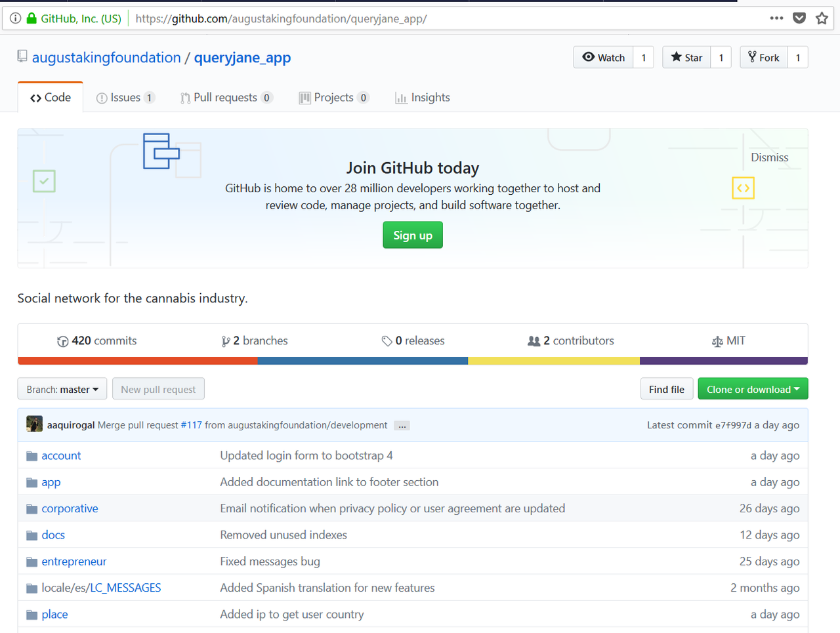Open the Branch: master dropdown
The width and height of the screenshot is (840, 633).
(x=62, y=389)
